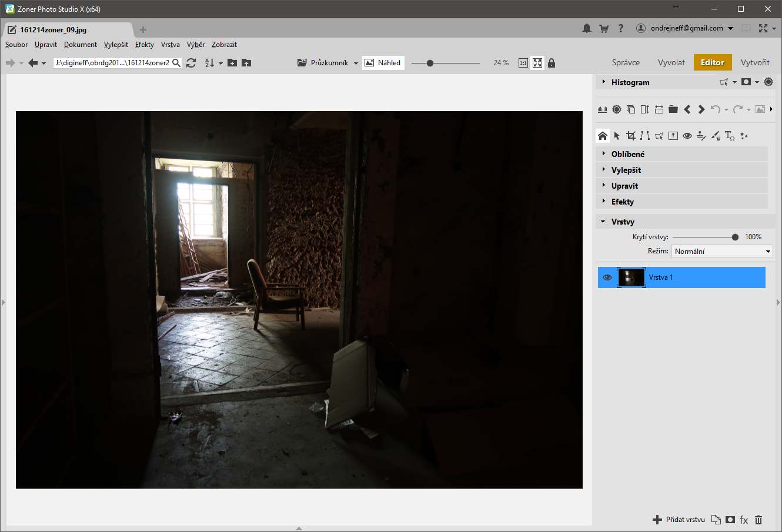Viewport: 782px width, 532px height.
Task: Click the undo arrow
Action: pos(716,109)
